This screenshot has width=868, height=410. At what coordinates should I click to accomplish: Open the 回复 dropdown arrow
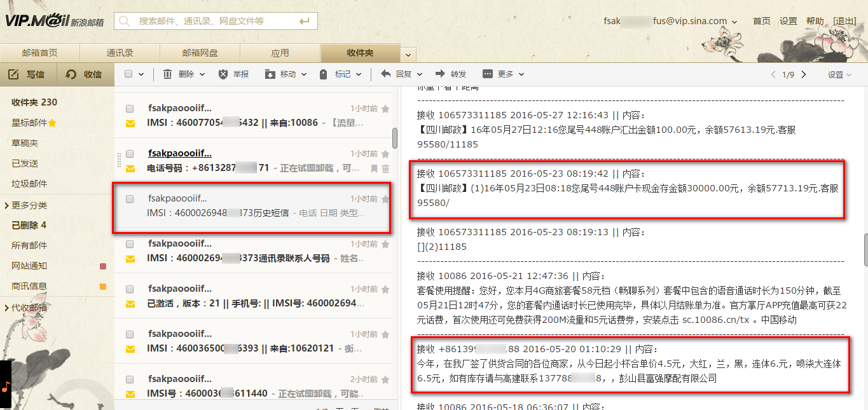(x=420, y=74)
